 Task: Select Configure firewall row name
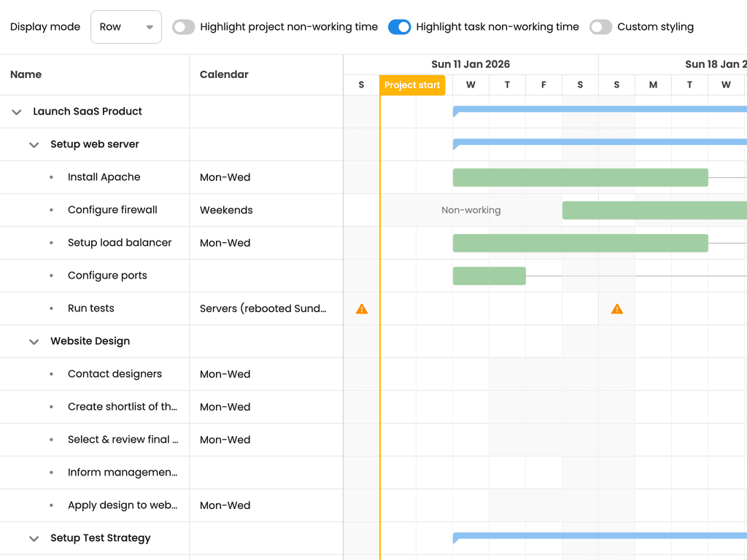[112, 210]
